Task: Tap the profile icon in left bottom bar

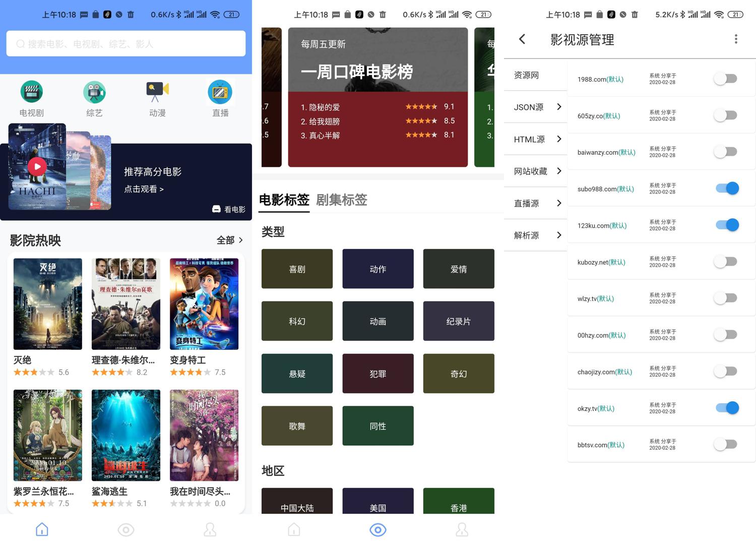Action: click(x=210, y=529)
